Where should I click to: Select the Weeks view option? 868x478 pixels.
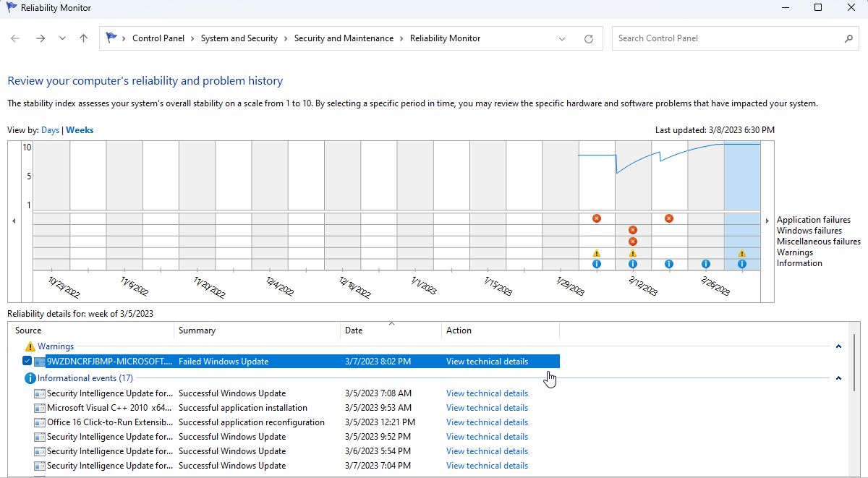click(x=80, y=129)
